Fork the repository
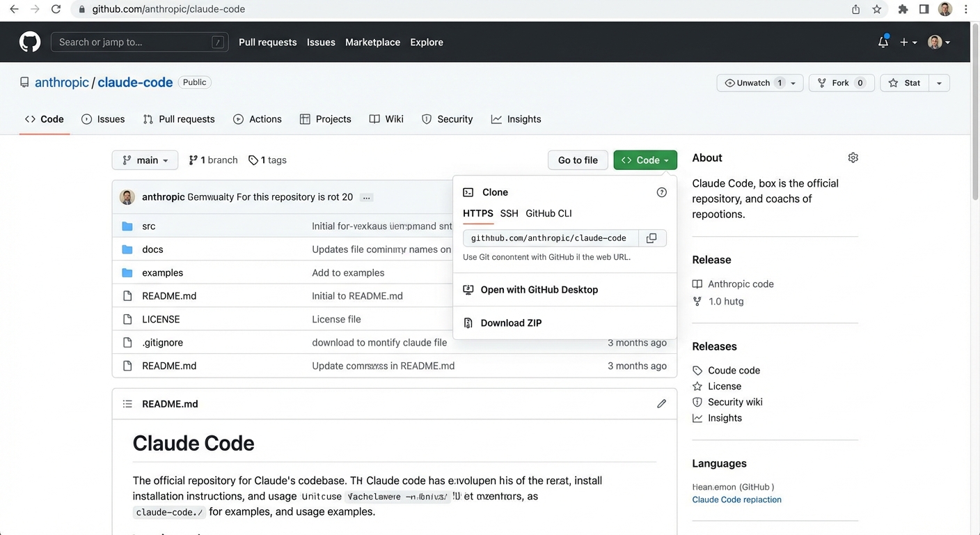 click(841, 83)
